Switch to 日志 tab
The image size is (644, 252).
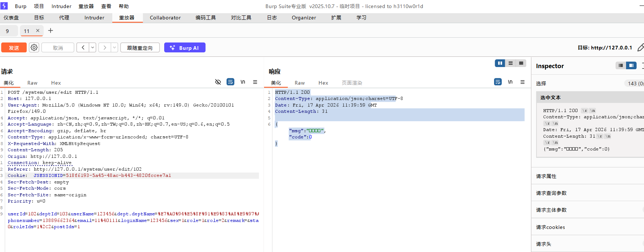272,18
